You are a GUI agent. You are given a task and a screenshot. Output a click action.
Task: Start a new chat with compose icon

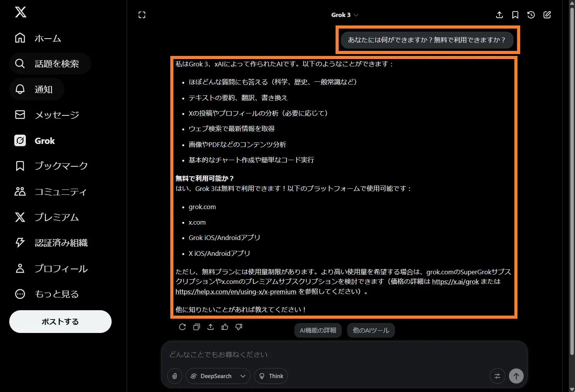coord(547,15)
